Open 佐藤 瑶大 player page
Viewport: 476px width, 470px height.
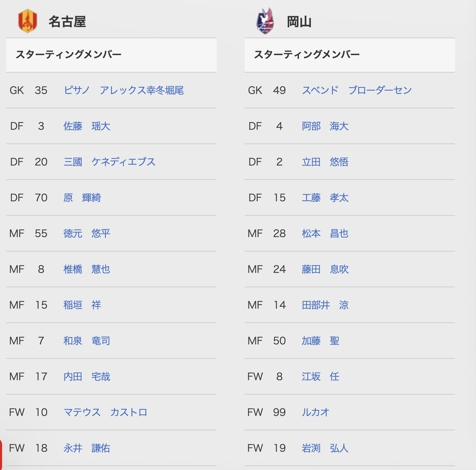coord(87,126)
